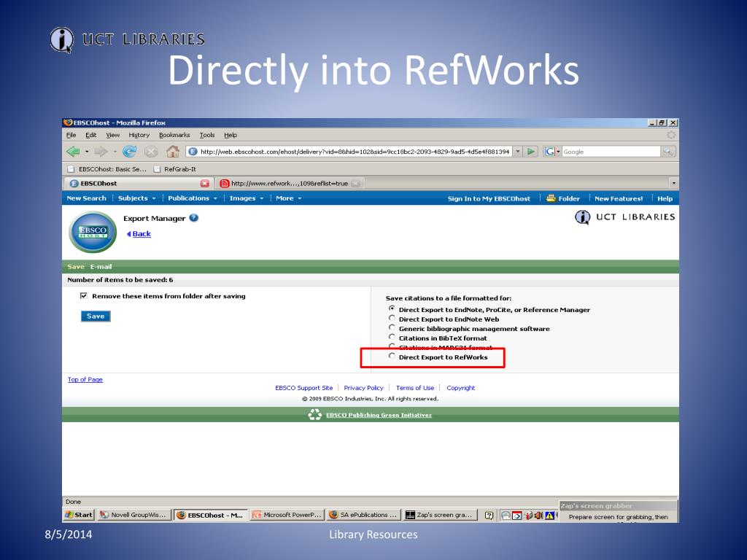This screenshot has width=747, height=560.
Task: Click the yellow warning tray icon
Action: coord(549,516)
